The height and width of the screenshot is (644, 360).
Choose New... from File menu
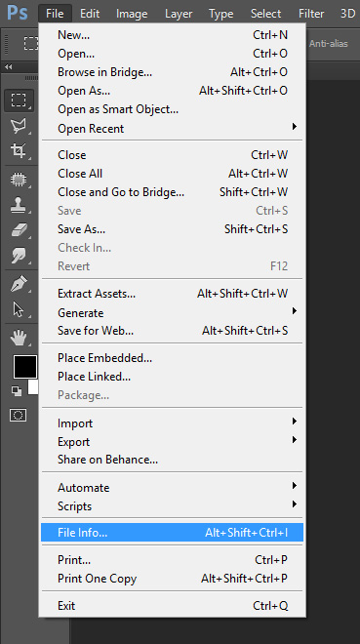pos(173,35)
